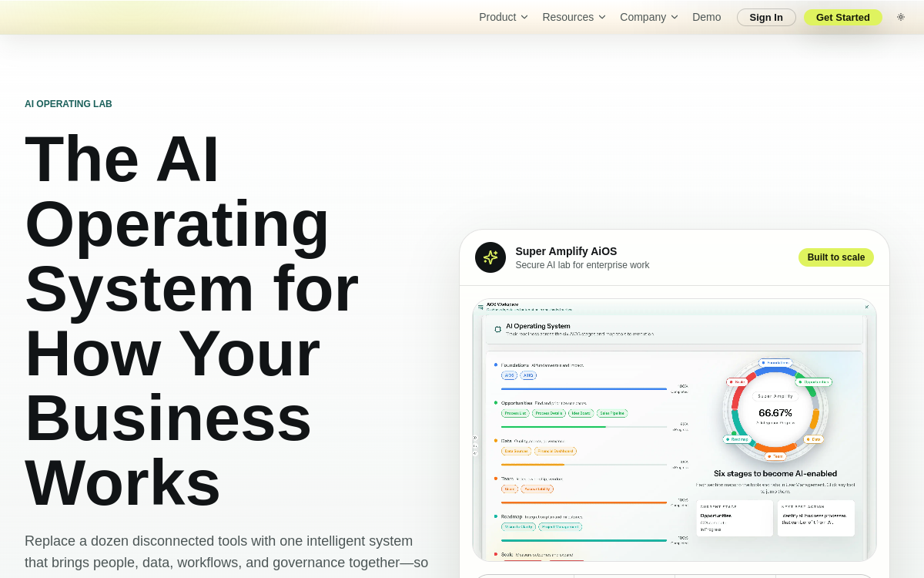Click the Opportunities stage row title
The height and width of the screenshot is (578, 924).
pos(517,403)
